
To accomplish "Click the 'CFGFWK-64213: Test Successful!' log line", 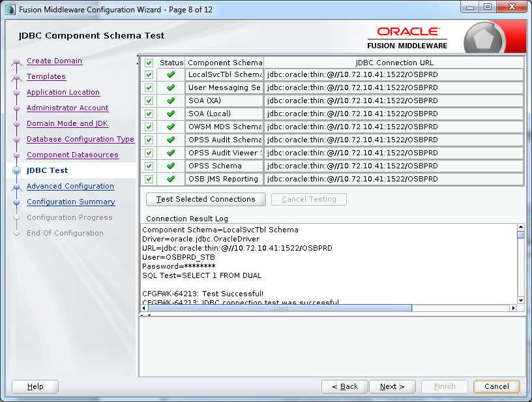I will click(x=203, y=294).
